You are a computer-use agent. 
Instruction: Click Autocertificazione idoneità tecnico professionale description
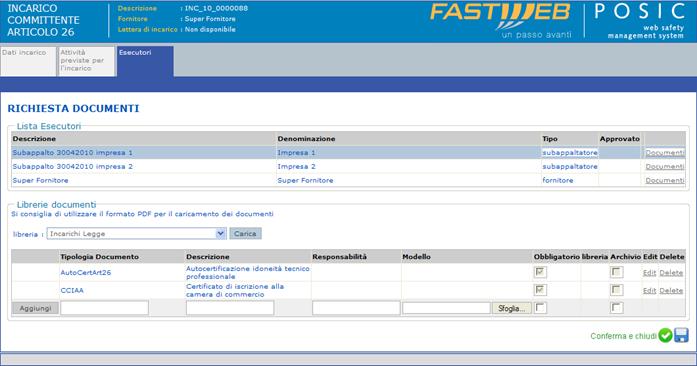pos(248,273)
